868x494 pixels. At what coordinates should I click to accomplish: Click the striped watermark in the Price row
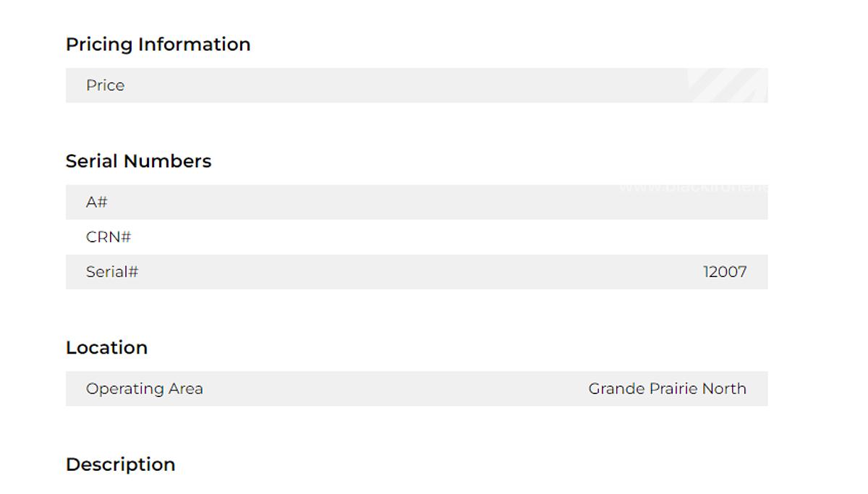726,85
